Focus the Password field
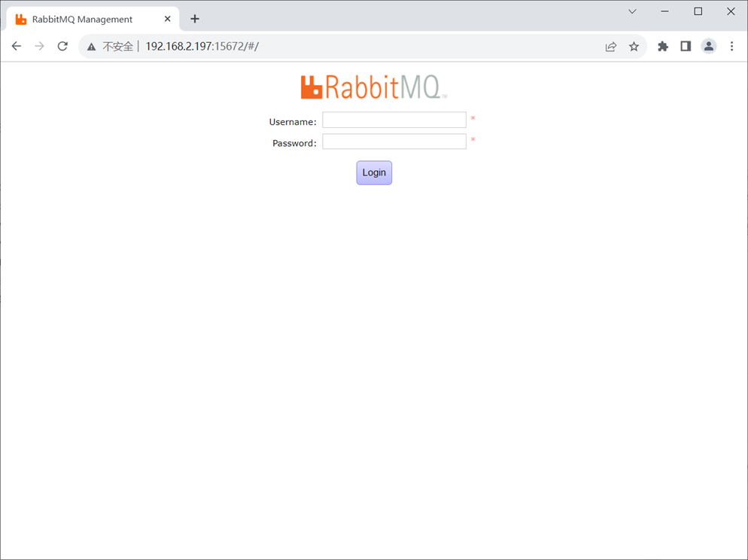The image size is (748, 560). (x=394, y=142)
